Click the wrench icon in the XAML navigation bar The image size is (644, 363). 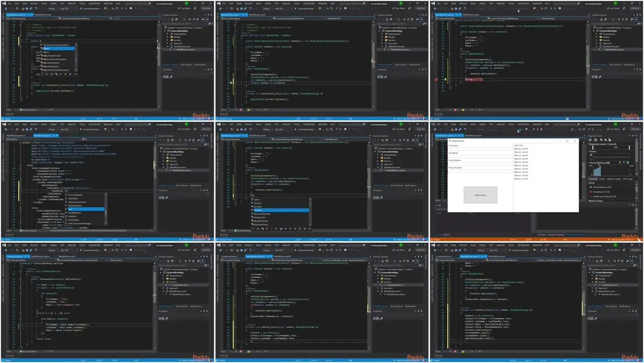(83, 139)
